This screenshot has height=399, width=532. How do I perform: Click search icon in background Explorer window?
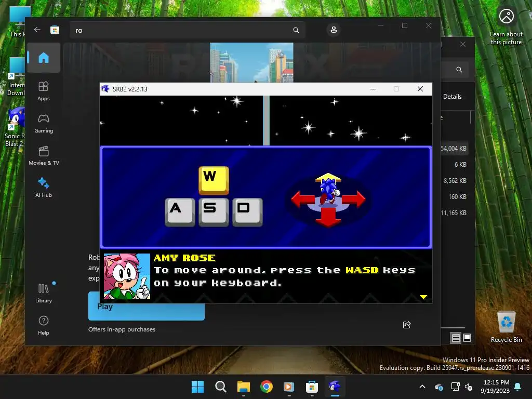point(459,70)
